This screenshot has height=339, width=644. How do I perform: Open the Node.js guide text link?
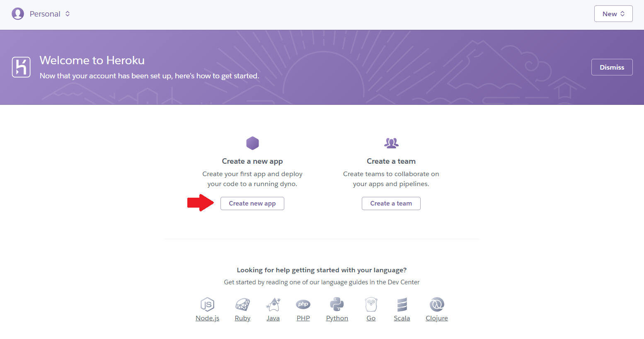click(x=207, y=318)
